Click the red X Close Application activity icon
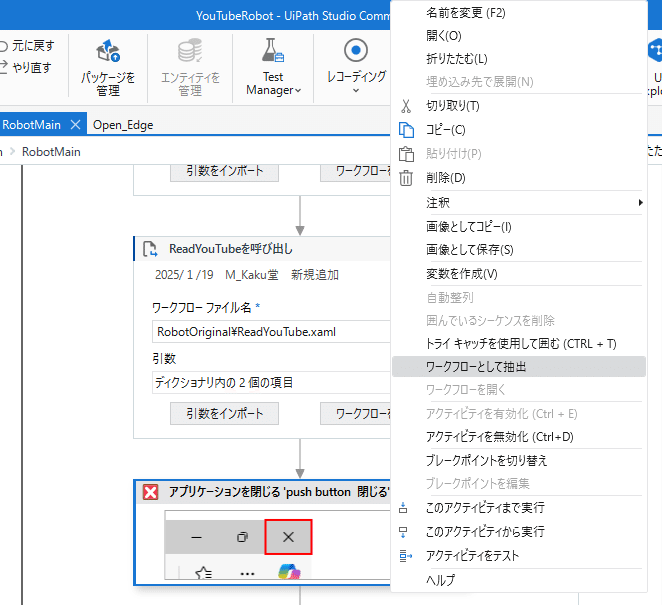Viewport: 662px width, 605px height. click(150, 492)
